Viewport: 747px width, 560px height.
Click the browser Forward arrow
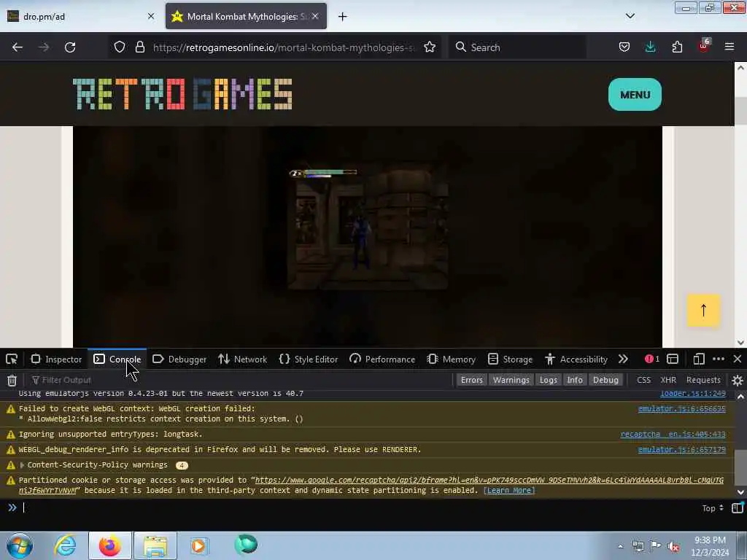point(44,47)
